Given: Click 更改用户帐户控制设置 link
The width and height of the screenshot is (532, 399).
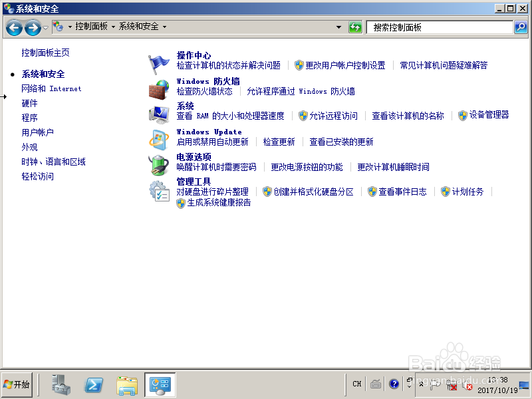Looking at the screenshot, I should tap(345, 65).
